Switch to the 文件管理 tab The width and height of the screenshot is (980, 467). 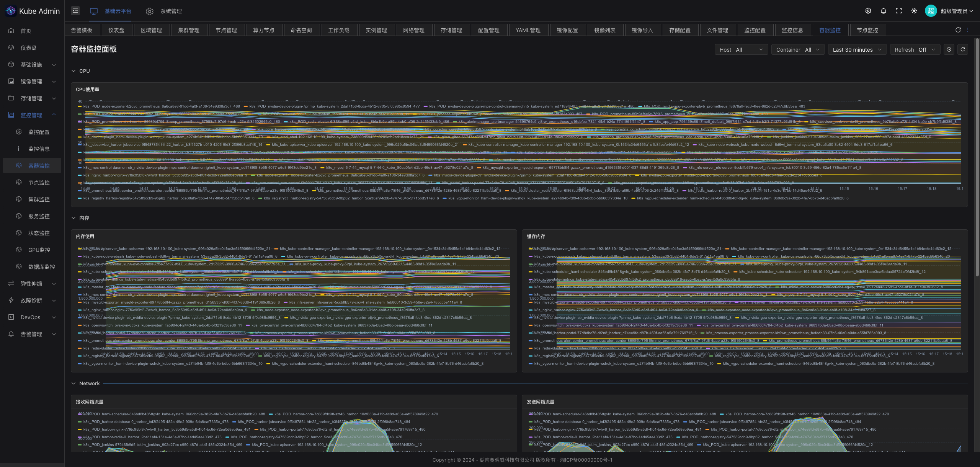point(717,30)
